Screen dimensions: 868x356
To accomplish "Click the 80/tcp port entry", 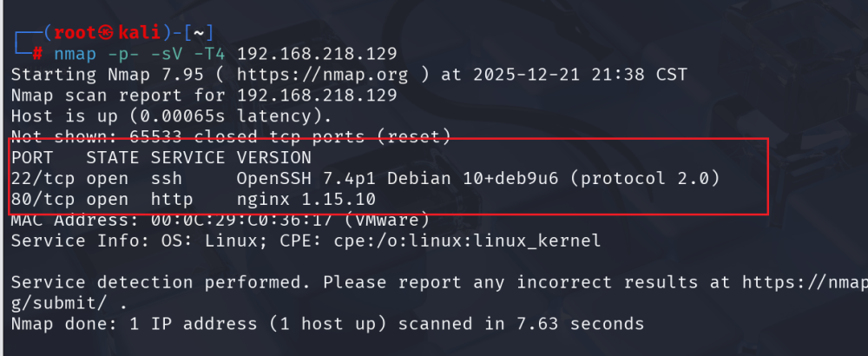I will [x=43, y=200].
